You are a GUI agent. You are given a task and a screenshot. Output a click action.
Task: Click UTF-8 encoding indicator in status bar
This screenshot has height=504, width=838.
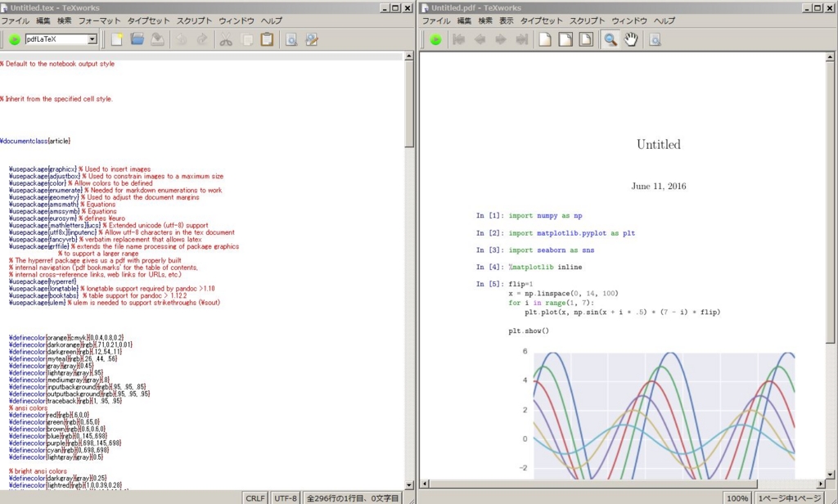click(286, 498)
